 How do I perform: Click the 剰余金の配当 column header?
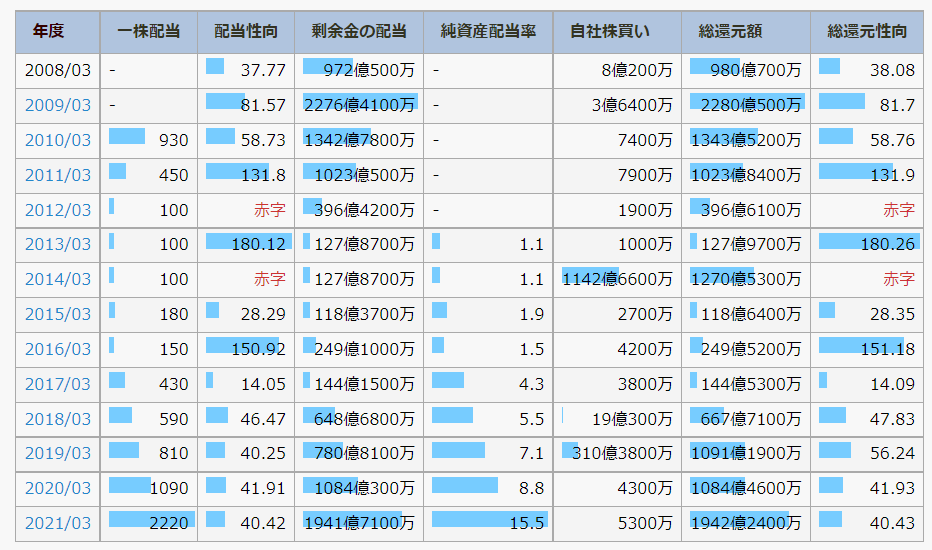[x=359, y=32]
